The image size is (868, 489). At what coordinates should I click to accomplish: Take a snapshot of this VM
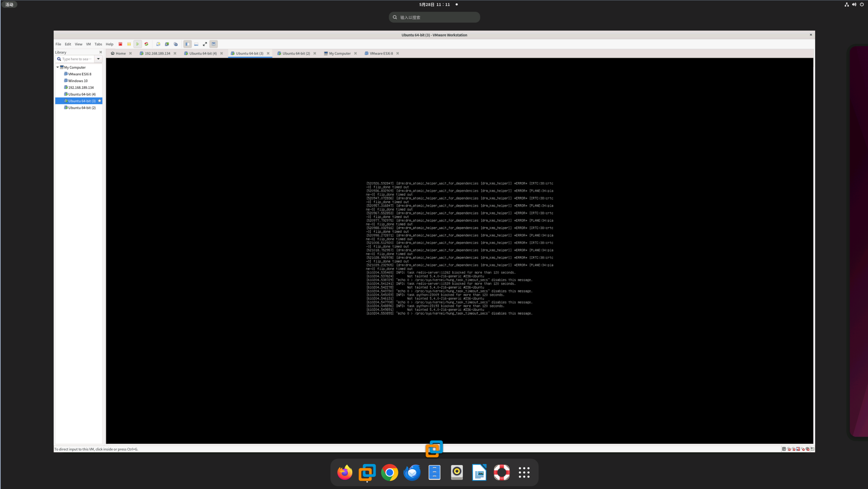click(158, 44)
